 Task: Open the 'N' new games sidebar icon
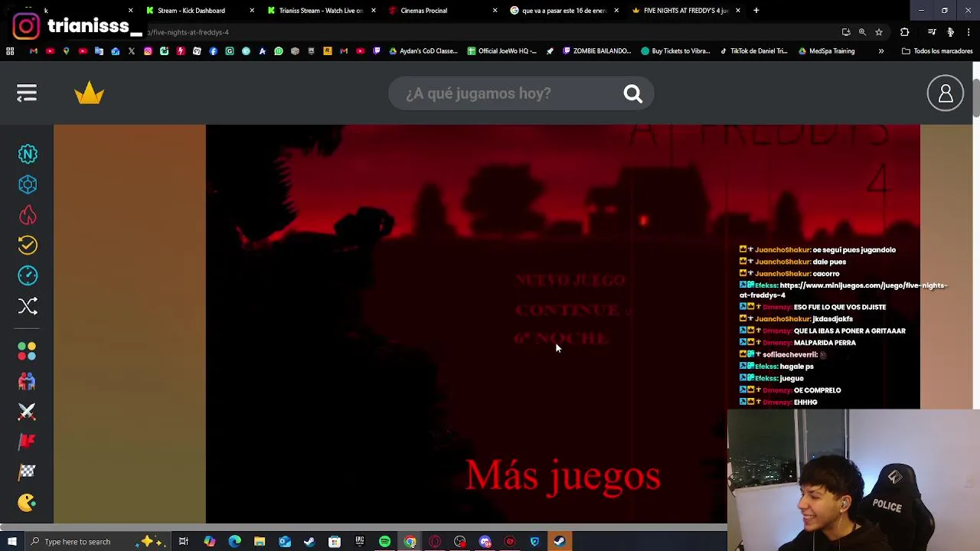coord(28,154)
